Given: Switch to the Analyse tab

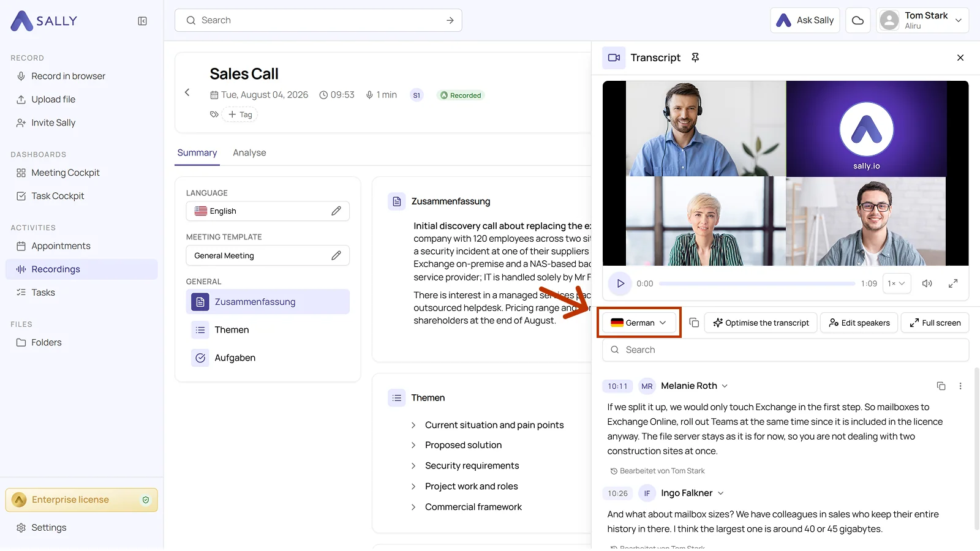Looking at the screenshot, I should click(249, 153).
